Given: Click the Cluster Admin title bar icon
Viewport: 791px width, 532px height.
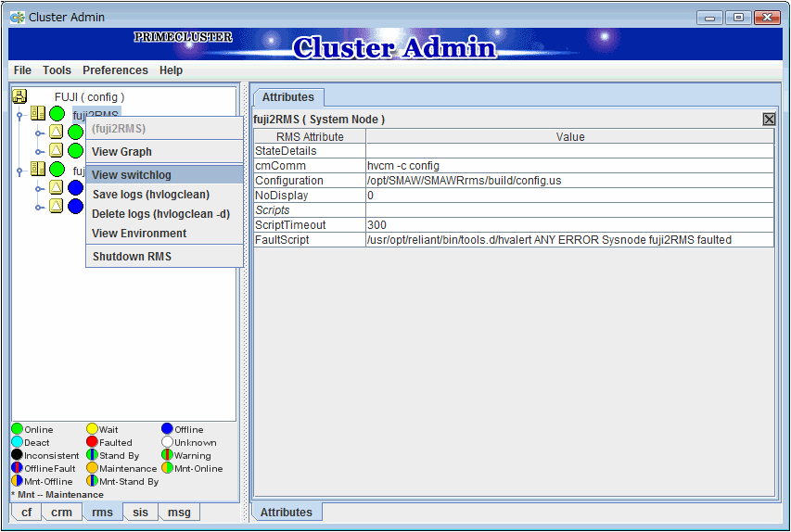Looking at the screenshot, I should tap(17, 17).
